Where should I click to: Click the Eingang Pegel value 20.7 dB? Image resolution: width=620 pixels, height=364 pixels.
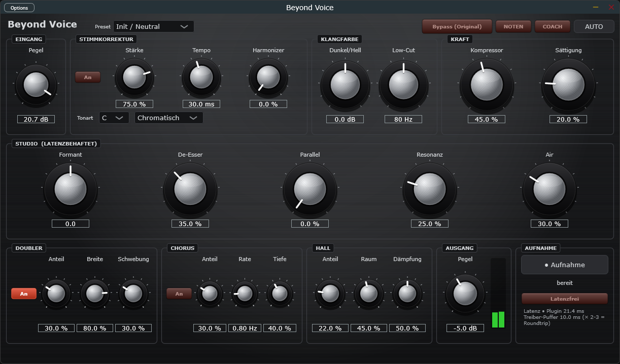[x=36, y=119]
